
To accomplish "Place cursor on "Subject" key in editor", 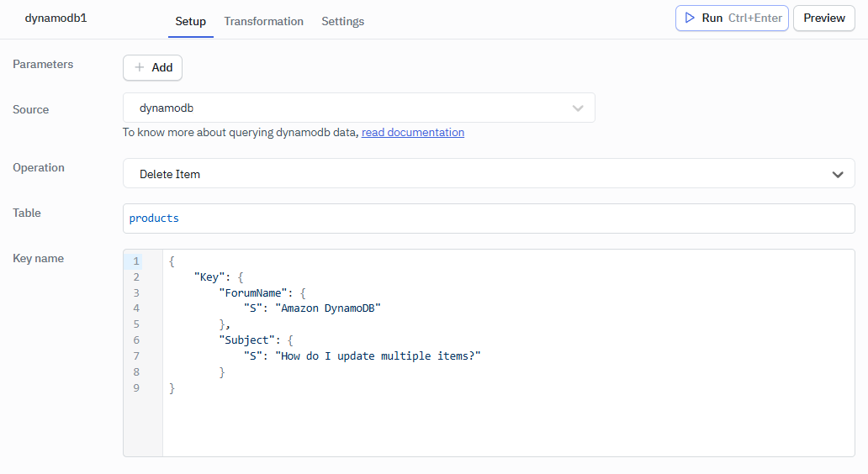I will (x=248, y=340).
